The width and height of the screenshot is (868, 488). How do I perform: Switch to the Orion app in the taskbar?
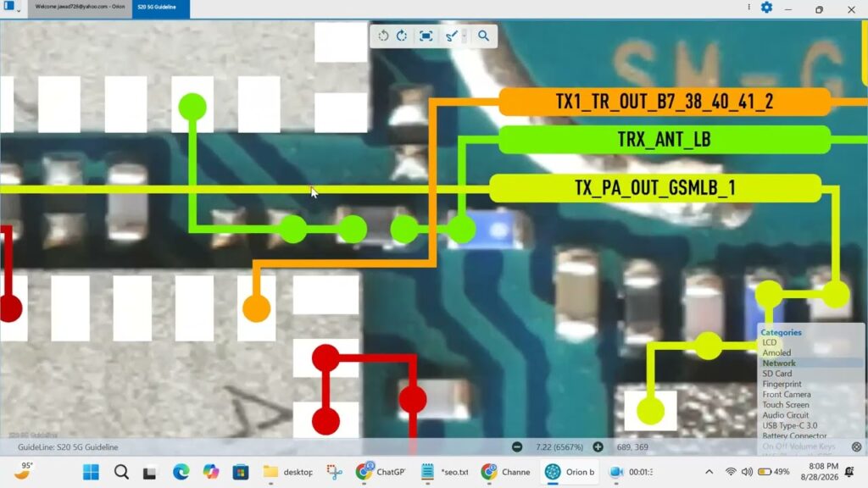coord(570,472)
